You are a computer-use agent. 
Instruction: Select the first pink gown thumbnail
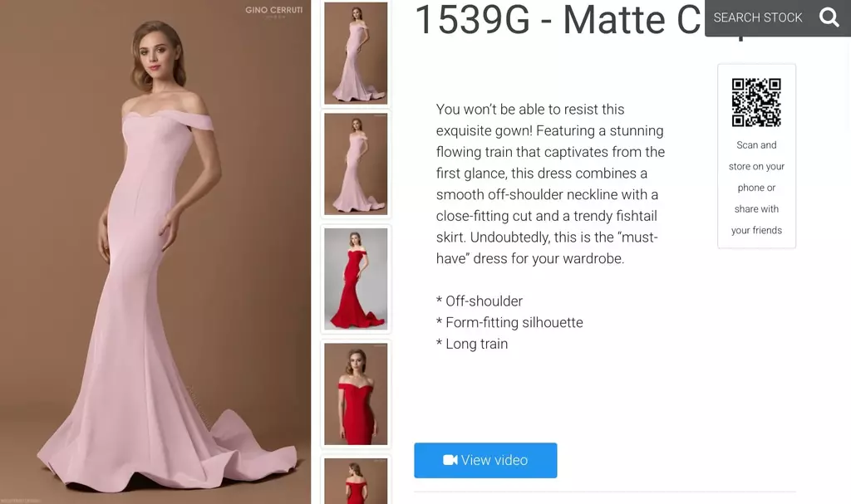pos(356,52)
